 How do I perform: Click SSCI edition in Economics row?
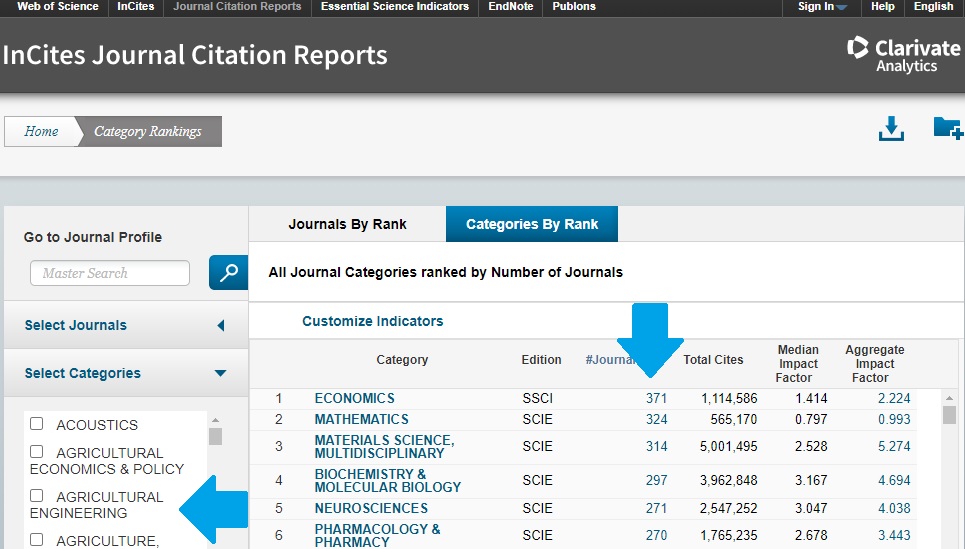[x=537, y=398]
